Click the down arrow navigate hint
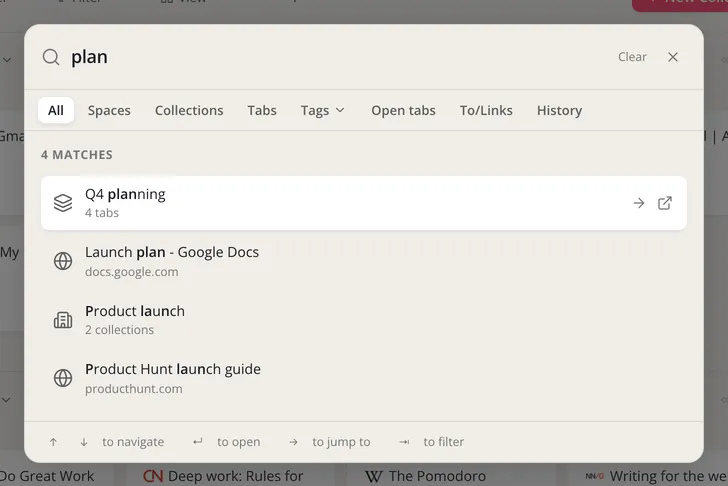 pos(84,442)
